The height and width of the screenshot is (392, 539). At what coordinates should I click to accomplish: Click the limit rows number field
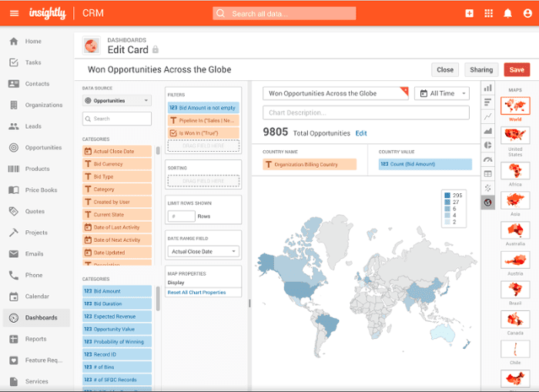click(x=181, y=216)
